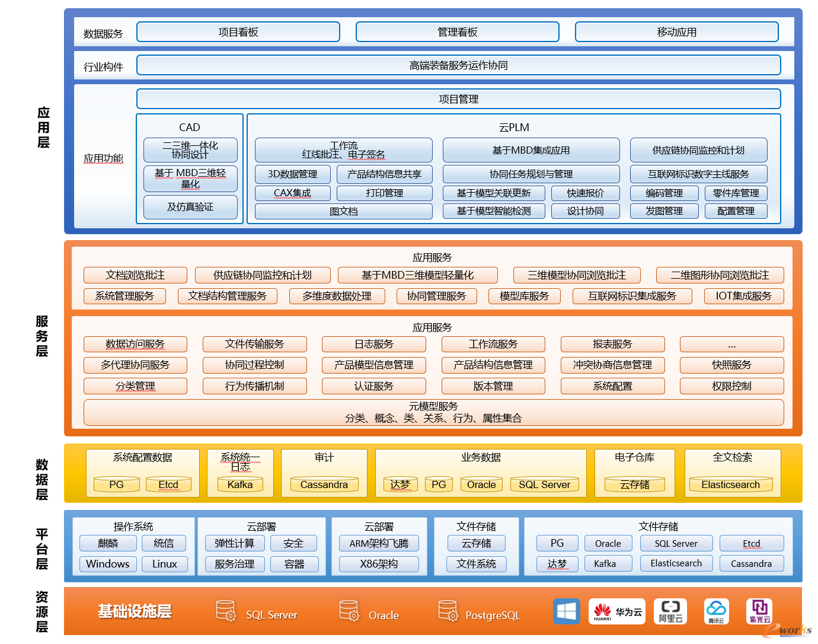Click the 版本管理 box
818x644 pixels.
(x=493, y=386)
